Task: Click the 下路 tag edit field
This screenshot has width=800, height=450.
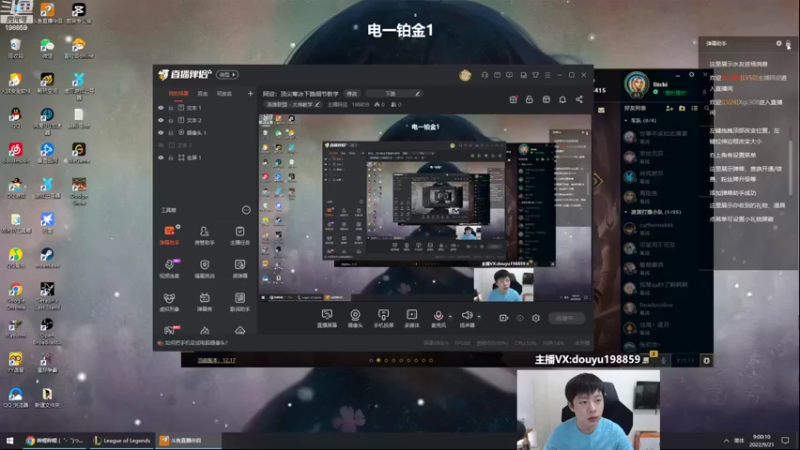Action: click(393, 94)
